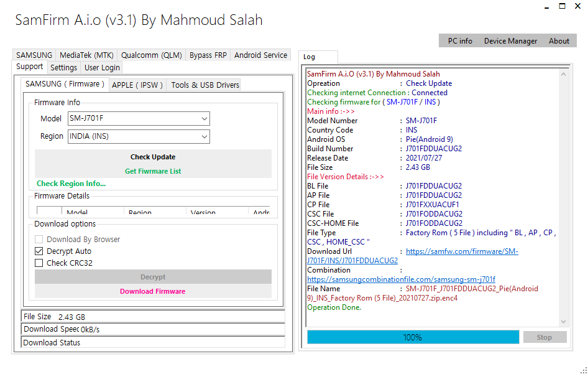Click the Stop button
The image size is (588, 374).
coord(544,337)
